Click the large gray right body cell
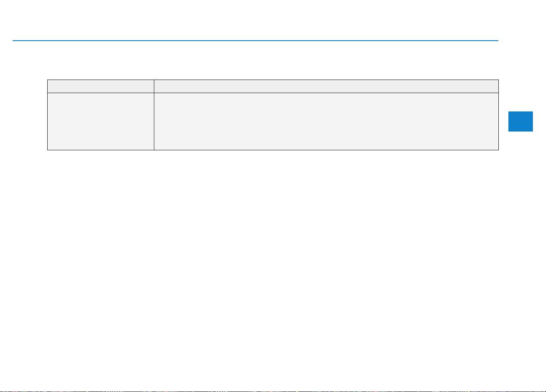 326,121
